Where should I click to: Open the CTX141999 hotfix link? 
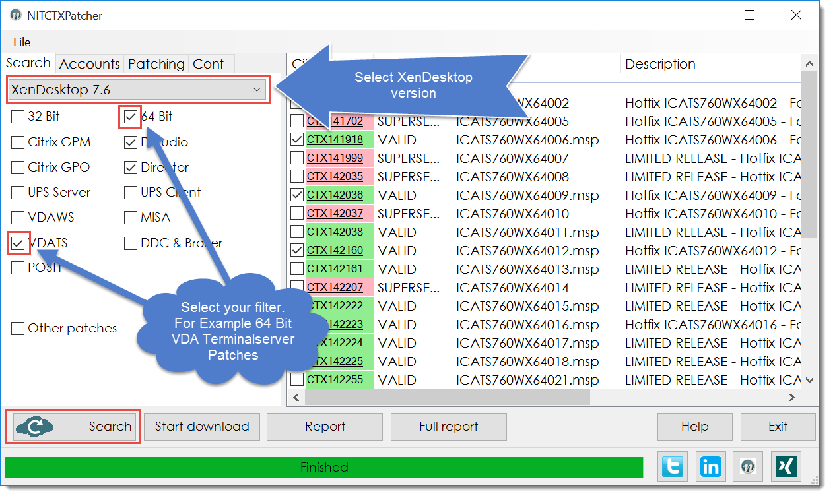(335, 158)
